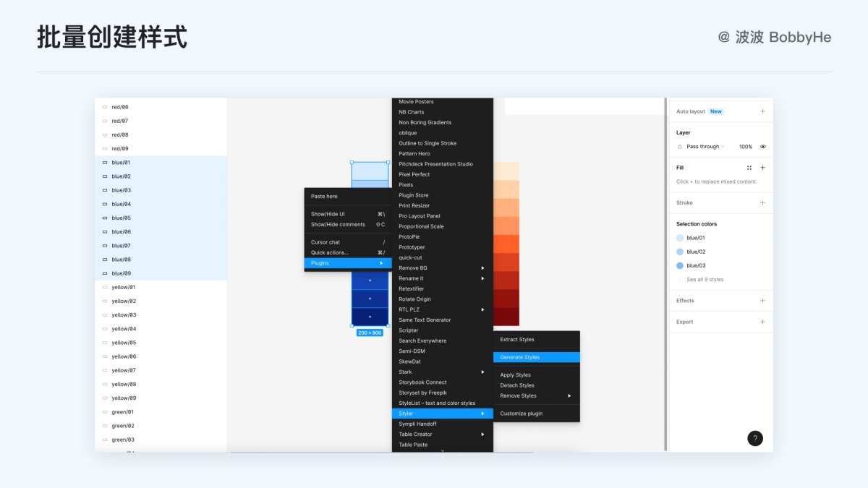Add a new fill with plus icon
Screen dimensions: 868x488
pos(762,168)
